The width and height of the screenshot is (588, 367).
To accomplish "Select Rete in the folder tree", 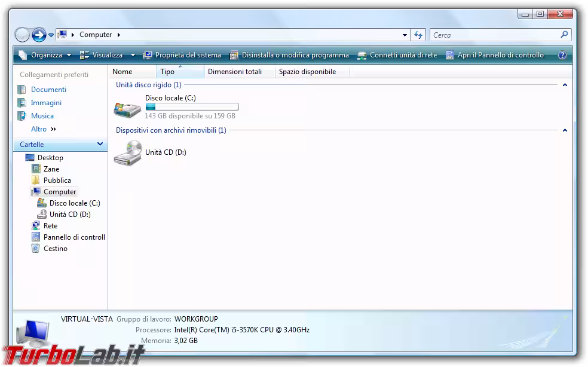I will 50,226.
